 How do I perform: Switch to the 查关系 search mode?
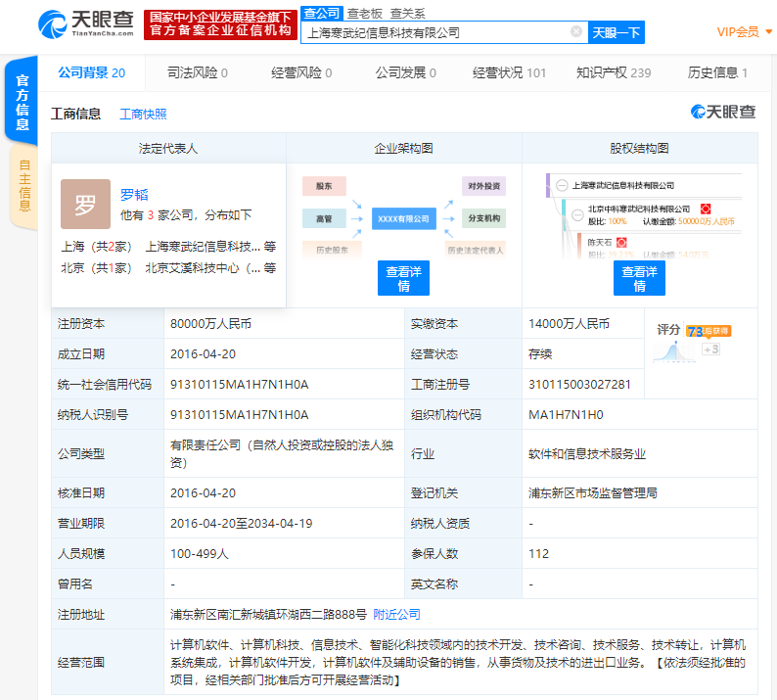pos(408,14)
